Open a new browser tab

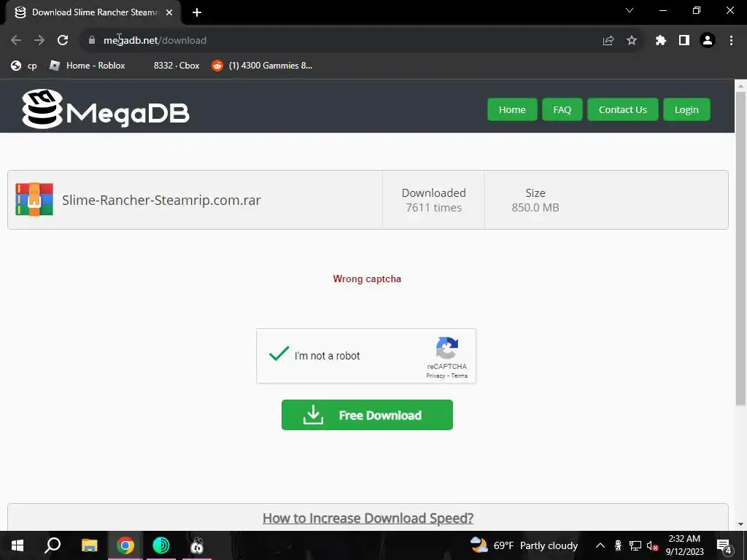coord(197,13)
